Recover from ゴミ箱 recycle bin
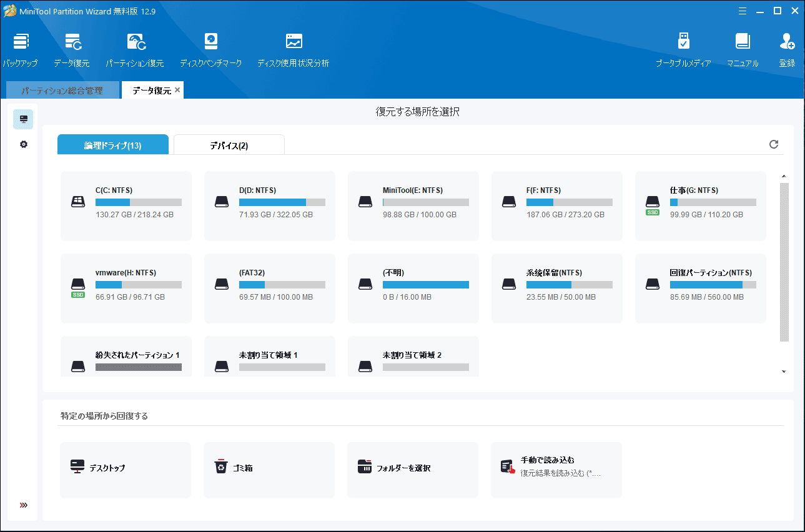The image size is (805, 532). point(269,470)
